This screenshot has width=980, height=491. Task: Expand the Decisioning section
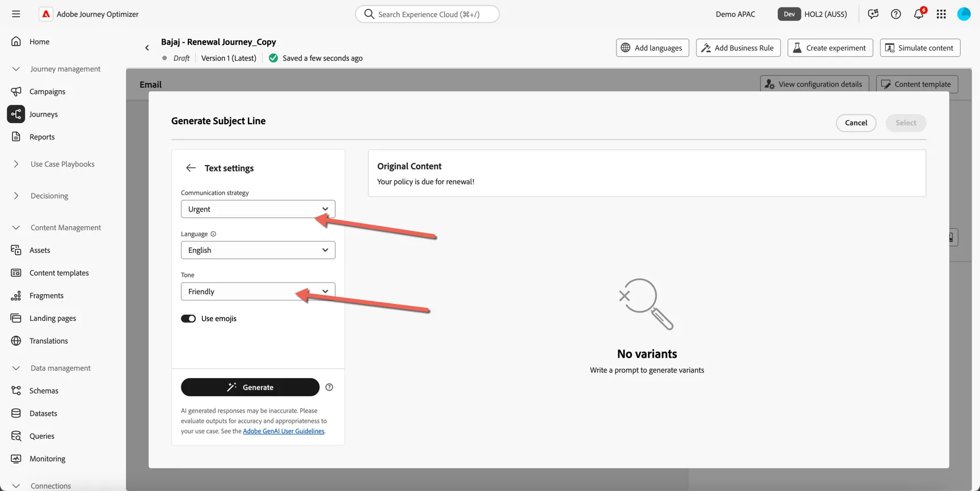click(x=16, y=196)
